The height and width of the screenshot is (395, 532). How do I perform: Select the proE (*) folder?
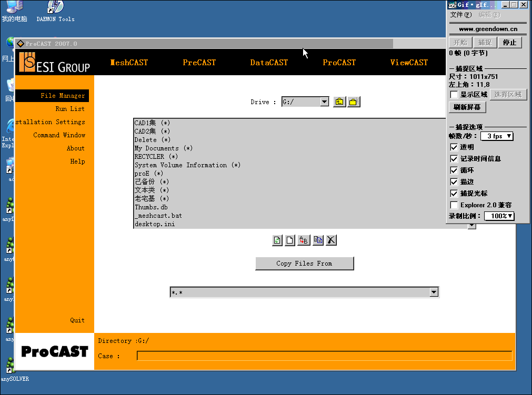(x=148, y=174)
